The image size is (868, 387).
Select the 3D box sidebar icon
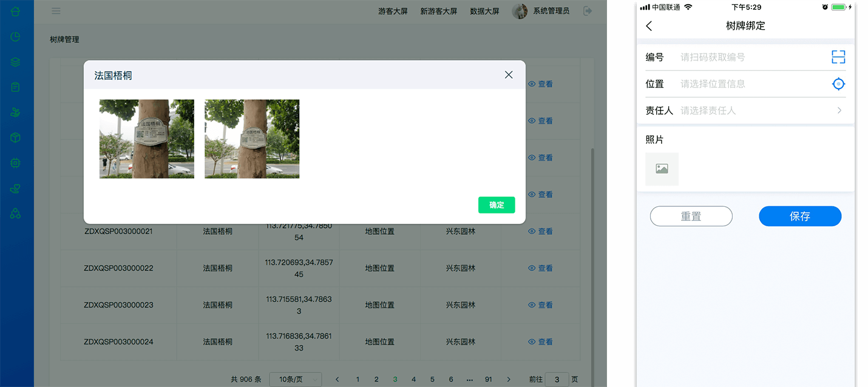[x=16, y=138]
